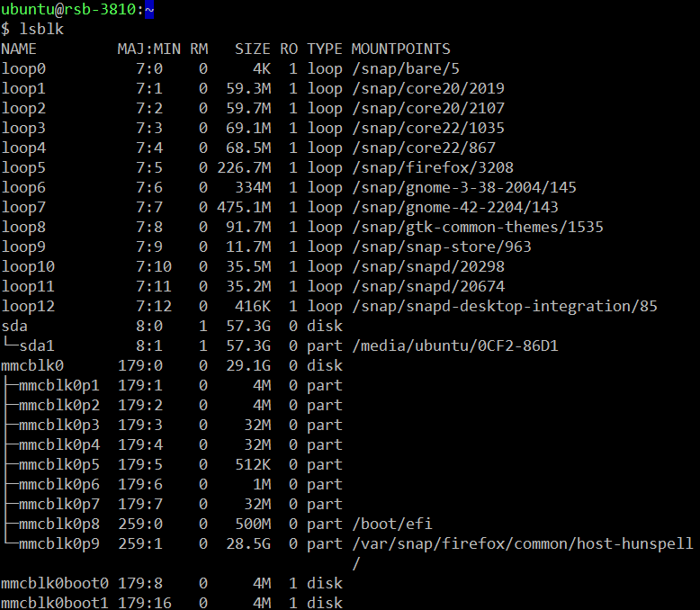Click the /snap/firefox/3208 mount path
Image resolution: width=700 pixels, height=610 pixels.
tap(432, 167)
